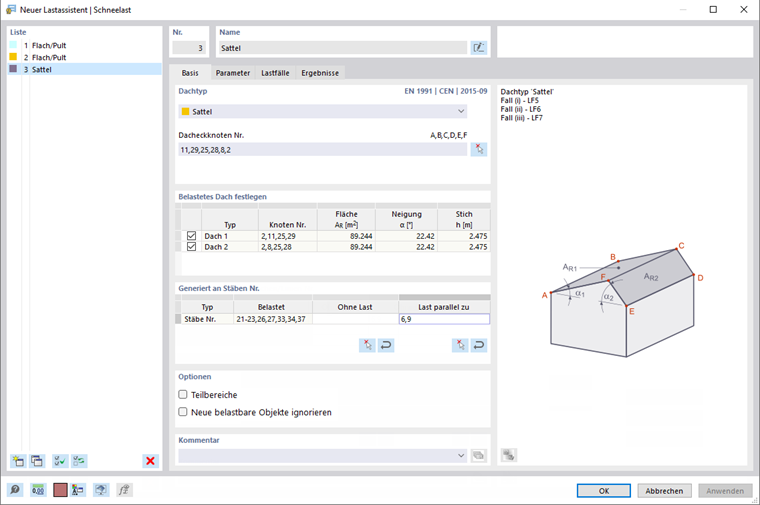Viewport: 760px width, 505px height.
Task: Click the Name input field containing Sattel
Action: [343, 48]
